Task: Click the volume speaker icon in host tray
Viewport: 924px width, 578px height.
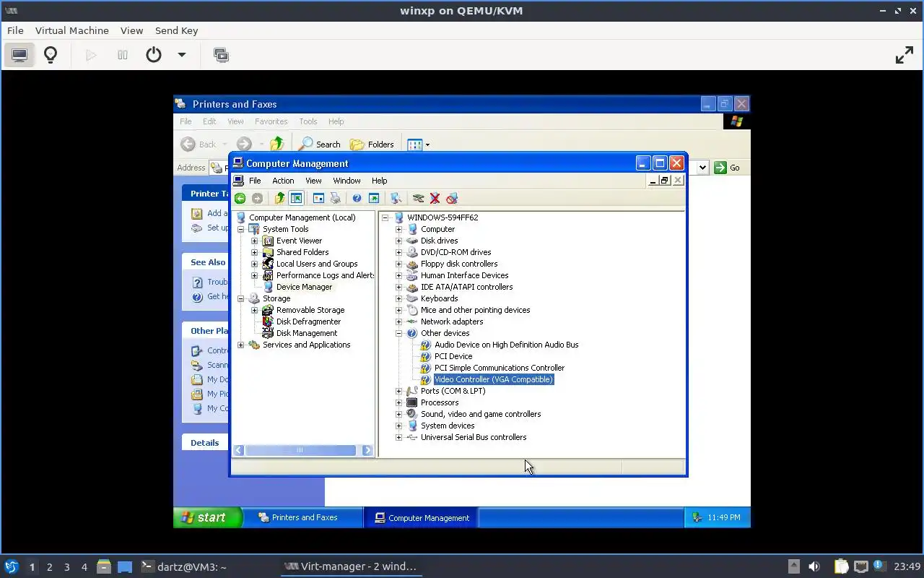Action: [814, 566]
